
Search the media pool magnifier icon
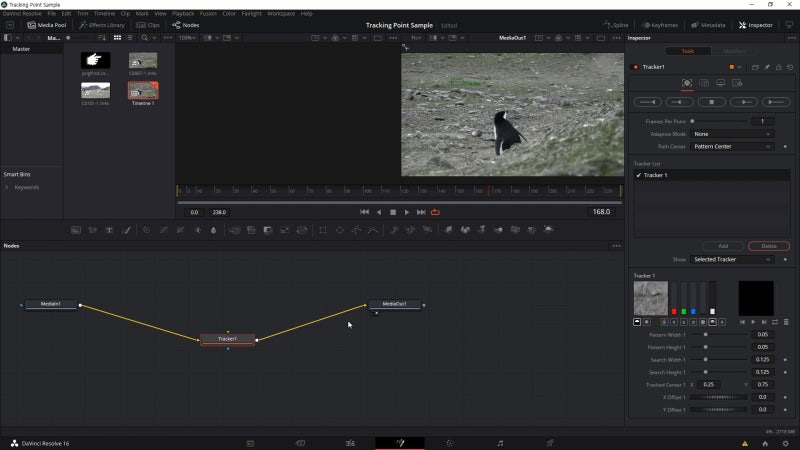(144, 38)
